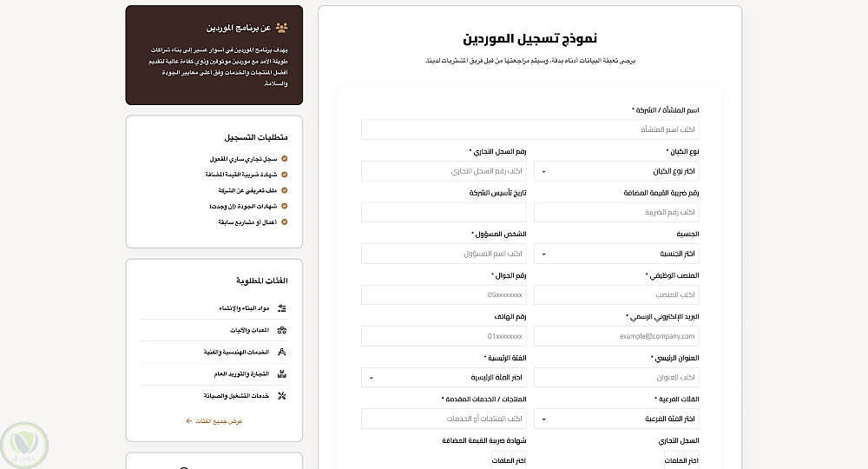Click the engineering services category icon
This screenshot has width=868, height=469.
[x=282, y=352]
